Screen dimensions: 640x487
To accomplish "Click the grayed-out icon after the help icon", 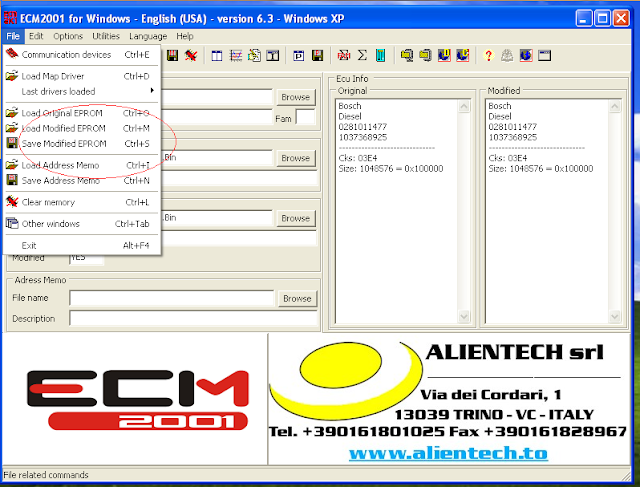I will (x=507, y=55).
